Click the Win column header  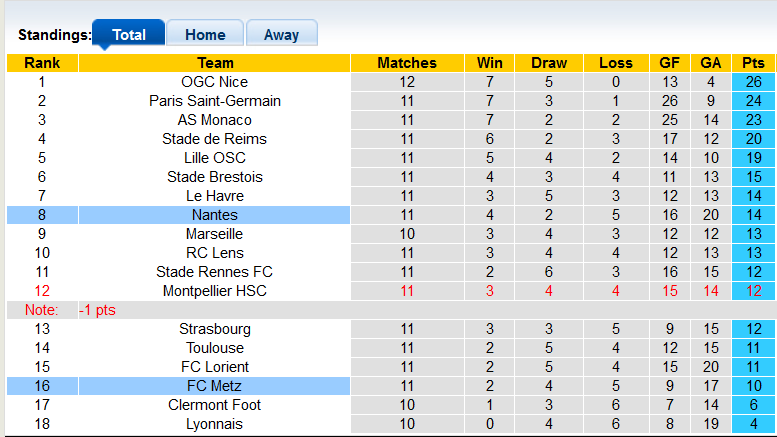(x=491, y=63)
